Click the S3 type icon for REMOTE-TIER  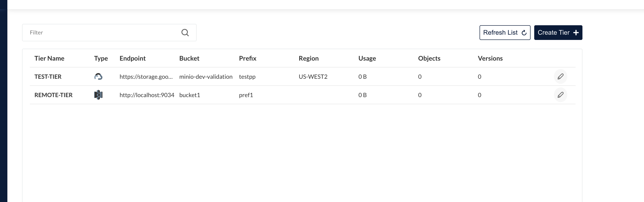[x=98, y=95]
